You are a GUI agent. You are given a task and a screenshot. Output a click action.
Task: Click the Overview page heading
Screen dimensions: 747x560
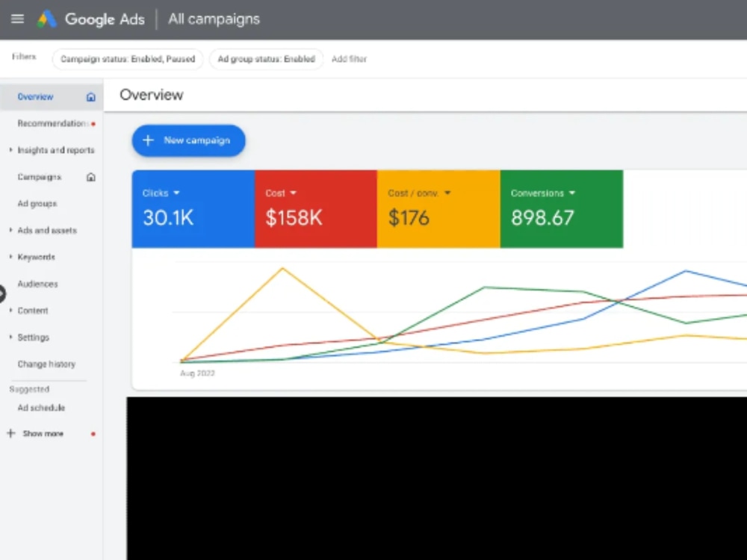point(151,95)
